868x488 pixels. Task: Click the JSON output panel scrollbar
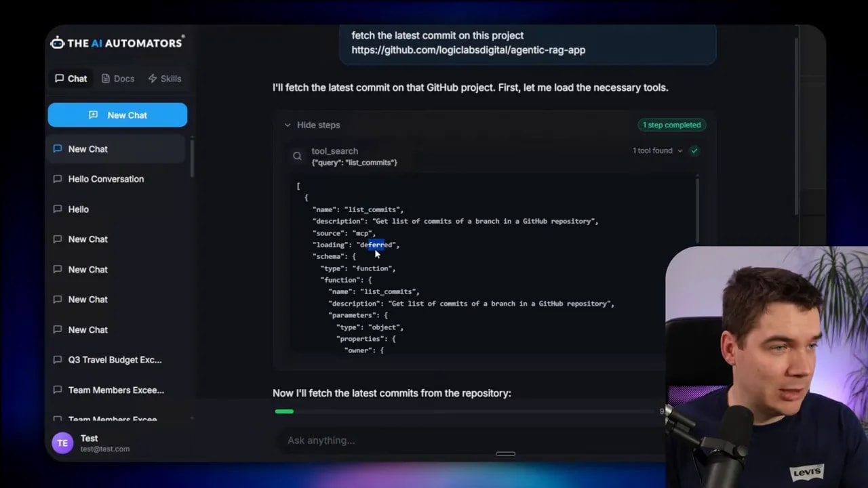[x=697, y=210]
